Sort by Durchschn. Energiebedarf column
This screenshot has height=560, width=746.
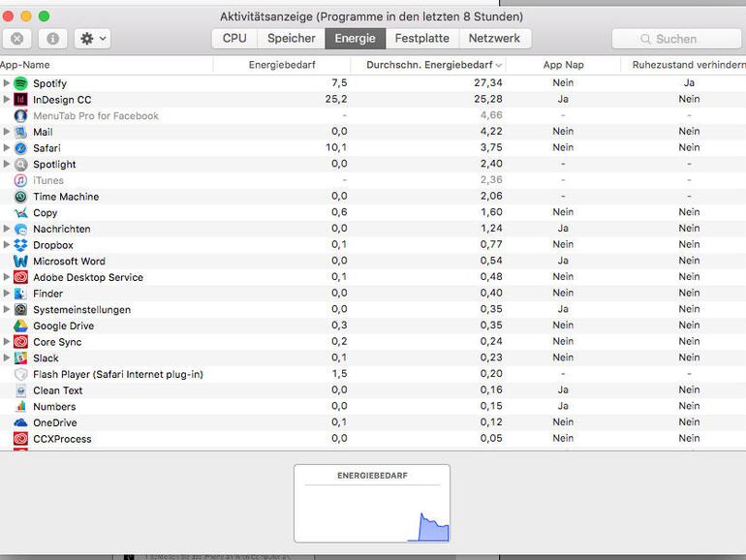[429, 65]
